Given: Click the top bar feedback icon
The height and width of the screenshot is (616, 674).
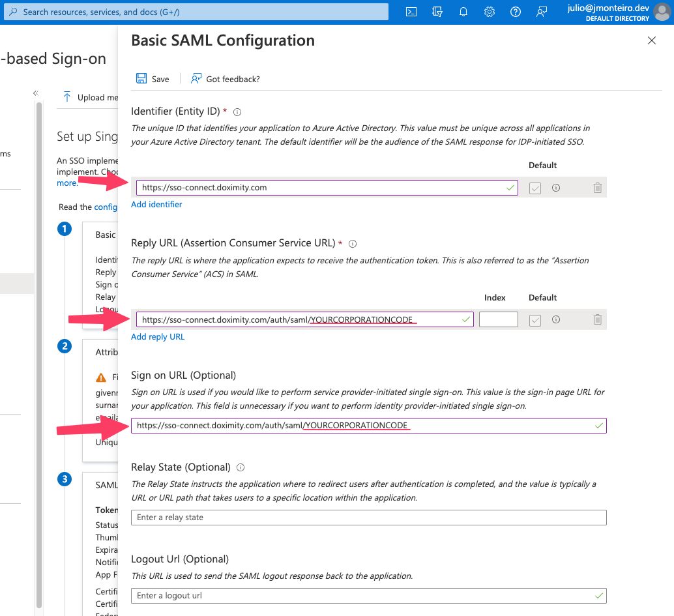Looking at the screenshot, I should pos(542,12).
